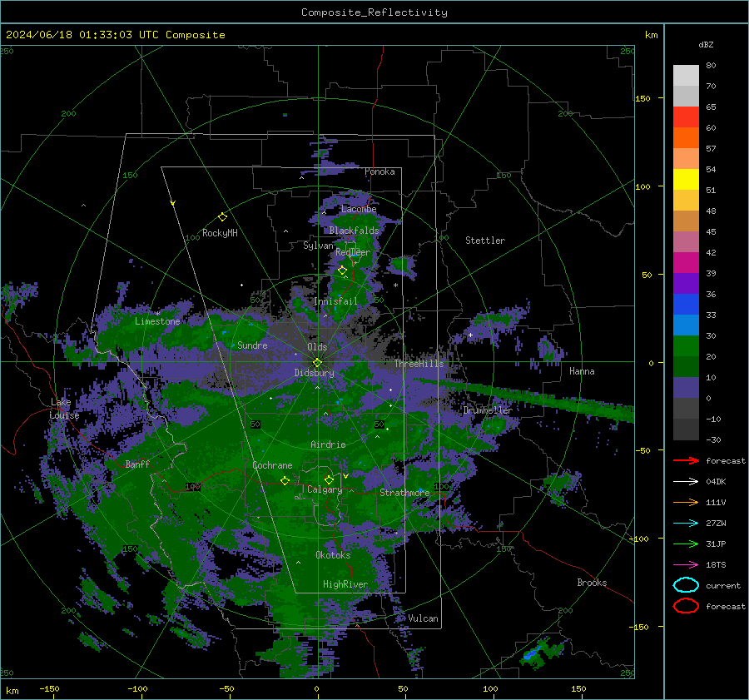Click the 'Lacombe' map label
Viewport: 749px width, 700px height.
(x=359, y=209)
